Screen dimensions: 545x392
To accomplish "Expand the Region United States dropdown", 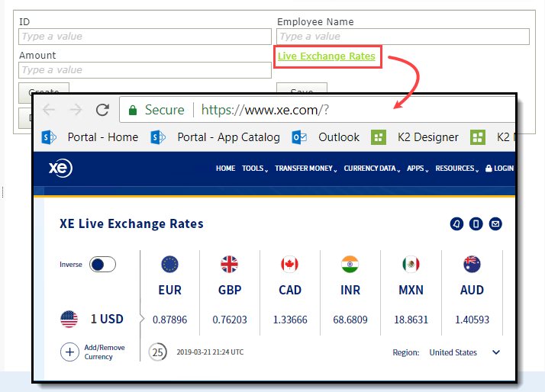I will 495,352.
